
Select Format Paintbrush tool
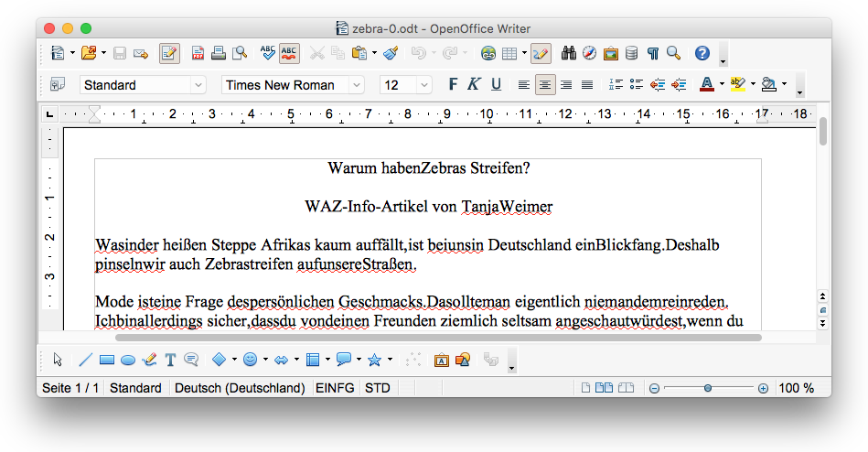point(391,53)
